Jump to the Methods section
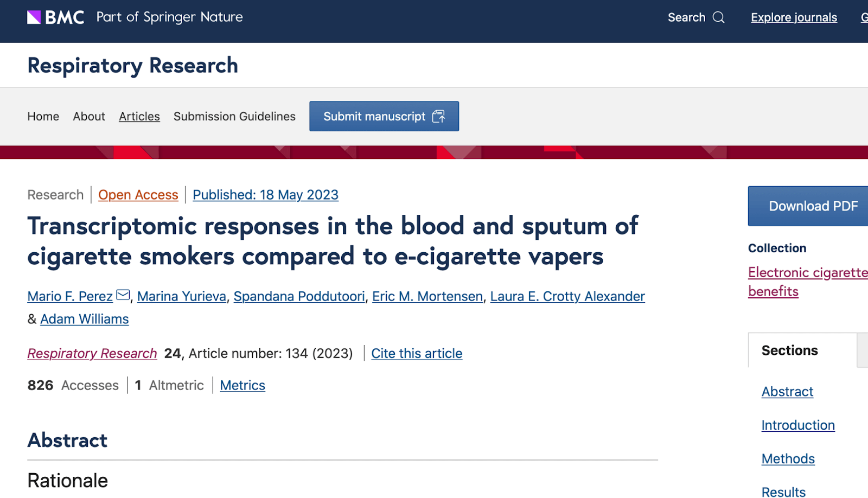 coord(788,459)
